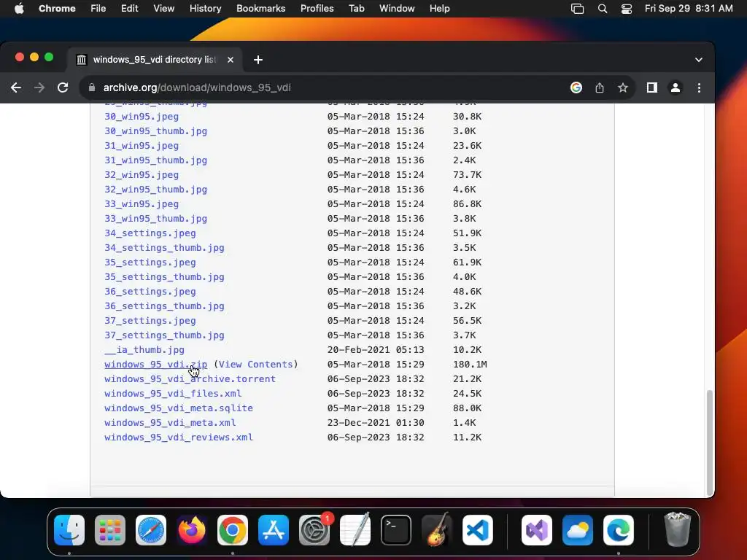Viewport: 747px width, 560px height.
Task: Open 36_settings.jpeg link
Action: pyautogui.click(x=150, y=292)
